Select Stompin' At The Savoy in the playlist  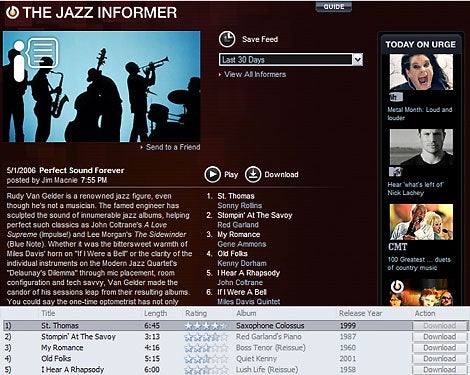pos(255,215)
